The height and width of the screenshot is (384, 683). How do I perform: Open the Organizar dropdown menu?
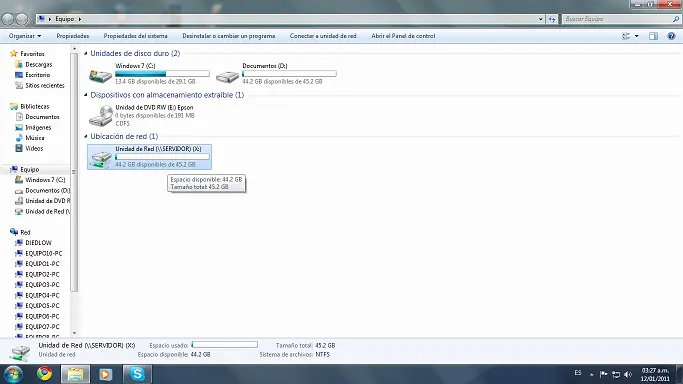pos(25,36)
